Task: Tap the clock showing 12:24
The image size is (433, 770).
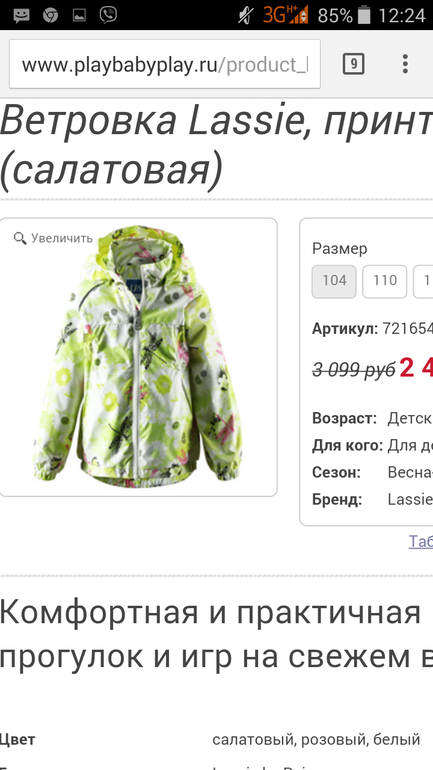Action: [402, 16]
